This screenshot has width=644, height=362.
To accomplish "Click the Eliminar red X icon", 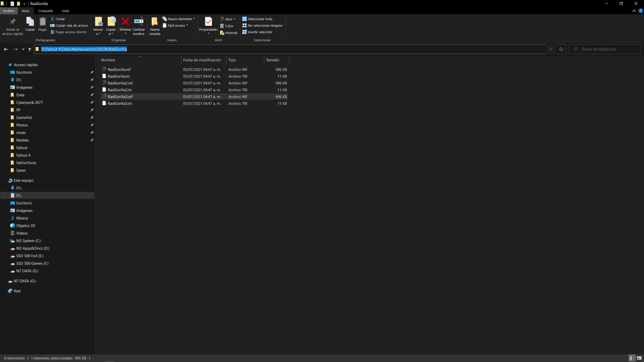I will pyautogui.click(x=125, y=22).
